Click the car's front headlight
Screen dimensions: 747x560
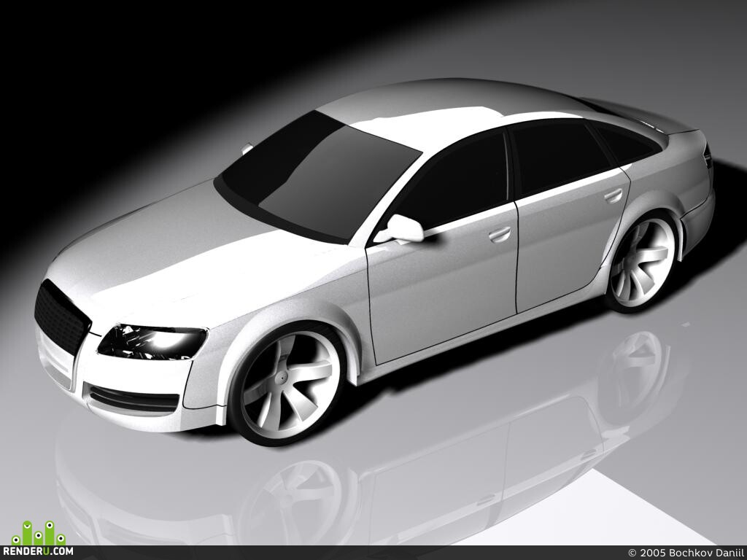(152, 341)
